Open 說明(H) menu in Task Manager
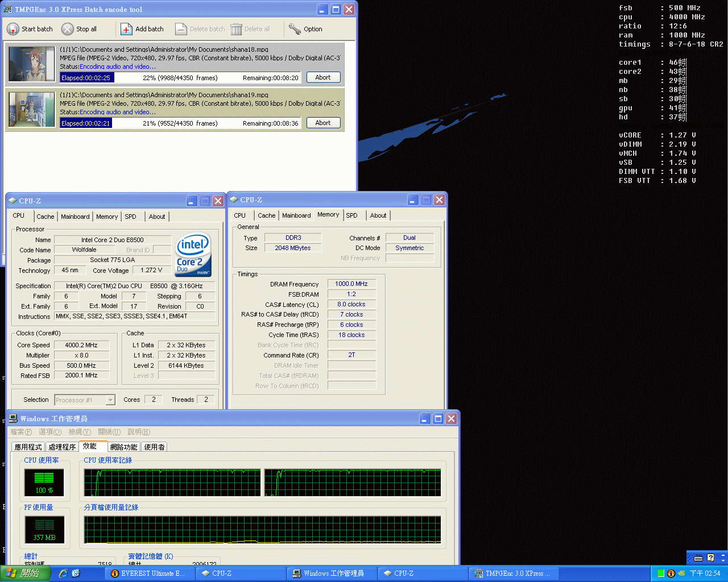The image size is (728, 582). [139, 432]
